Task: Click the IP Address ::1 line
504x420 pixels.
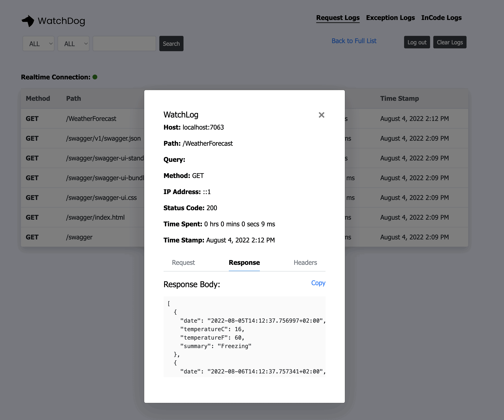Action: [x=187, y=192]
